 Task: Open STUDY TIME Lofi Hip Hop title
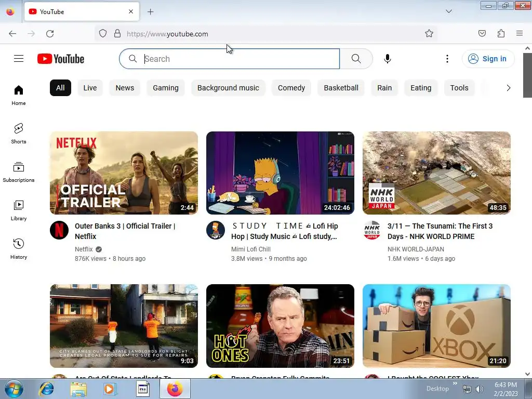tap(285, 231)
